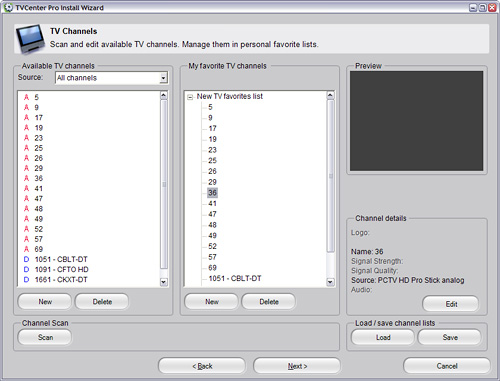Select 1091 - CFTO HD in available channels
Image resolution: width=500 pixels, height=381 pixels.
pyautogui.click(x=62, y=269)
